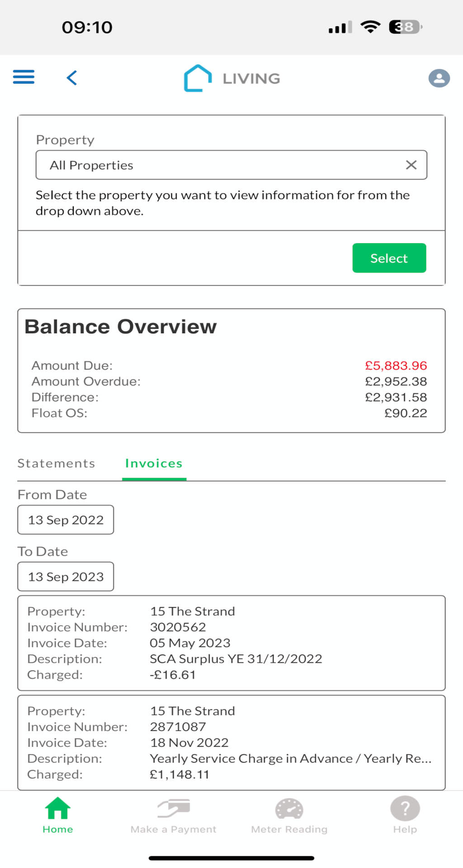Viewport: 463px width, 868px height.
Task: Tap the Living house logo
Action: pos(198,78)
